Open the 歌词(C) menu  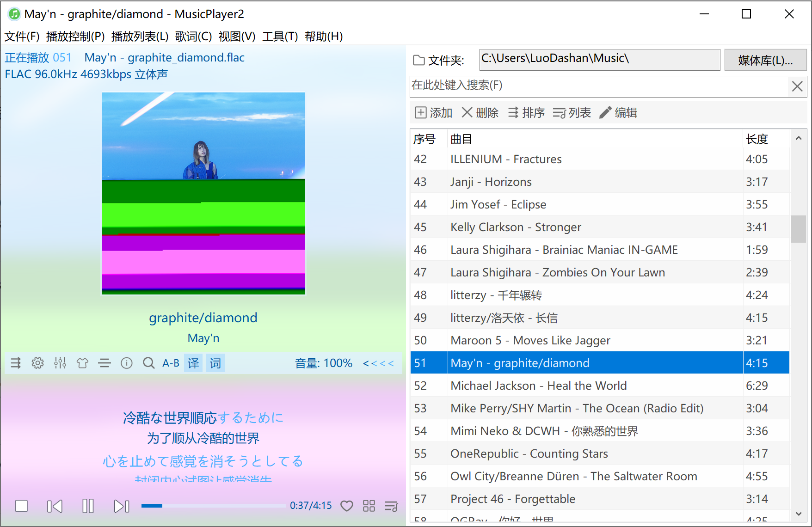pos(194,37)
